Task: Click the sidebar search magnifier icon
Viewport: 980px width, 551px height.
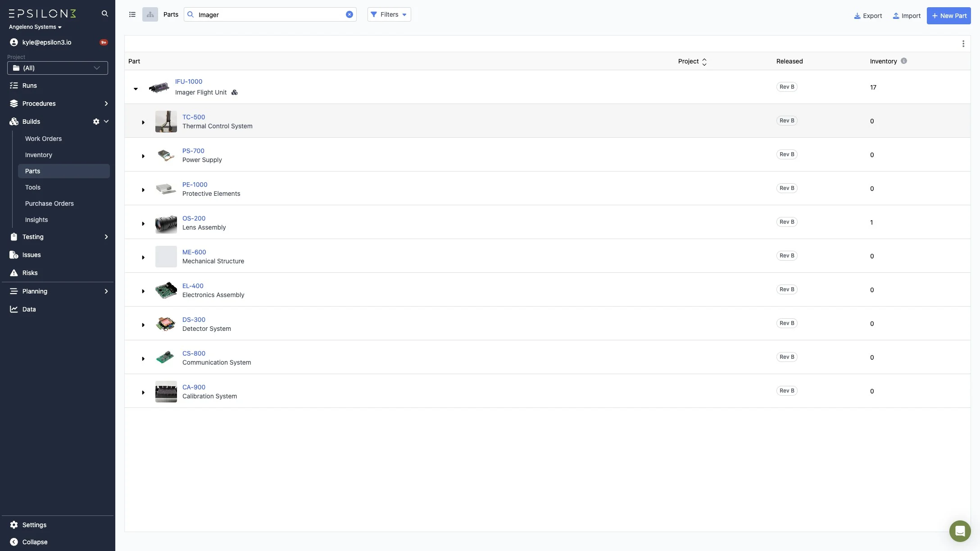Action: click(x=105, y=14)
